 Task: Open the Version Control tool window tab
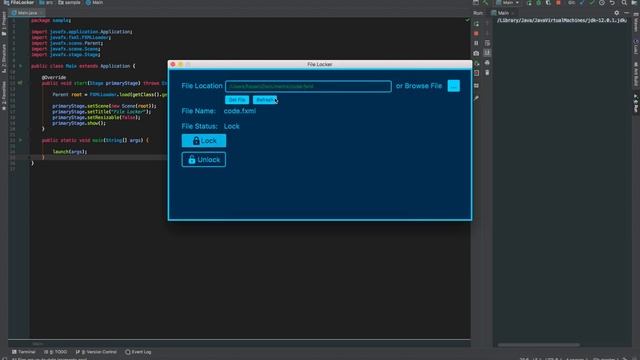tap(96, 352)
